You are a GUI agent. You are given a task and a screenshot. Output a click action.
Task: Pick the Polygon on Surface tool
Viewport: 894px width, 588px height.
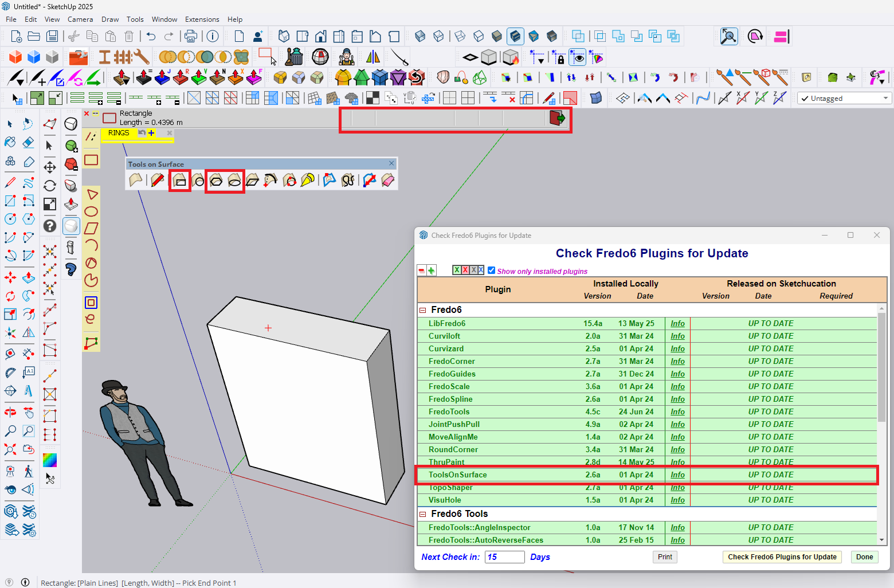216,181
